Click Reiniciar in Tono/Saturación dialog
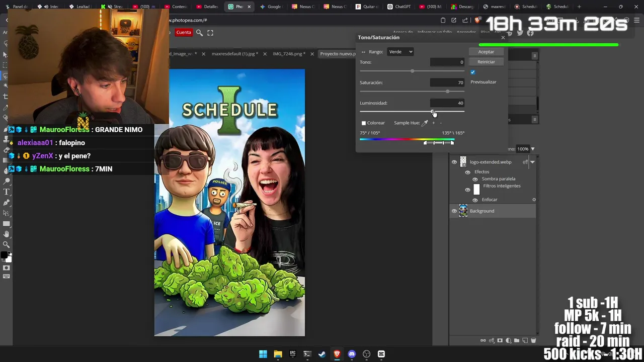Viewport: 644px width, 362px height. coord(486,62)
